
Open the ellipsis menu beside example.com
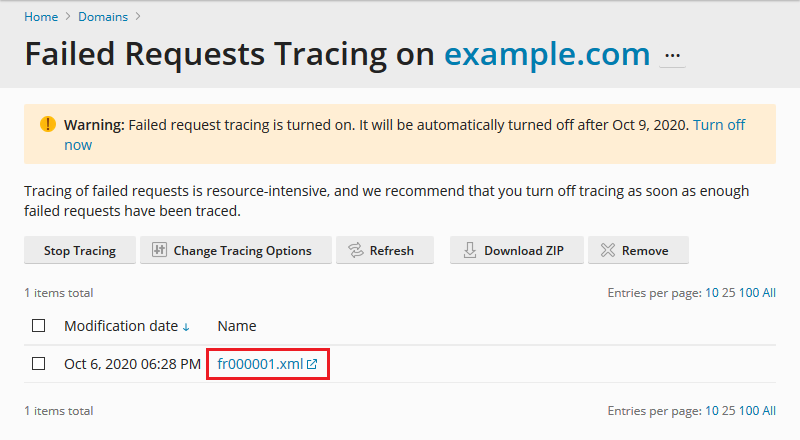(672, 56)
